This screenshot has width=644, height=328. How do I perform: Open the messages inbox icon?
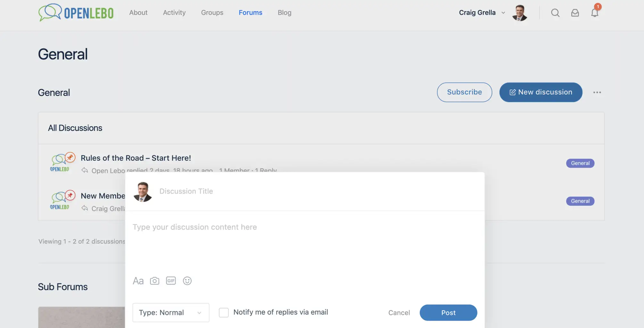575,13
